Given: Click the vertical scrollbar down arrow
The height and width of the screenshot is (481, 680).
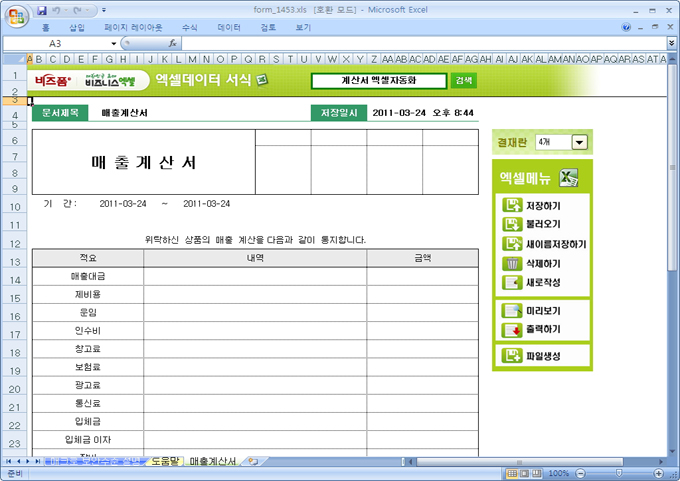Looking at the screenshot, I should pyautogui.click(x=672, y=452).
